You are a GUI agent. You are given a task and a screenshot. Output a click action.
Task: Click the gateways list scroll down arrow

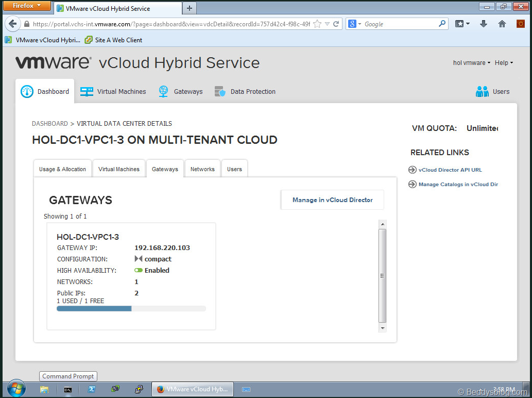[x=382, y=328]
